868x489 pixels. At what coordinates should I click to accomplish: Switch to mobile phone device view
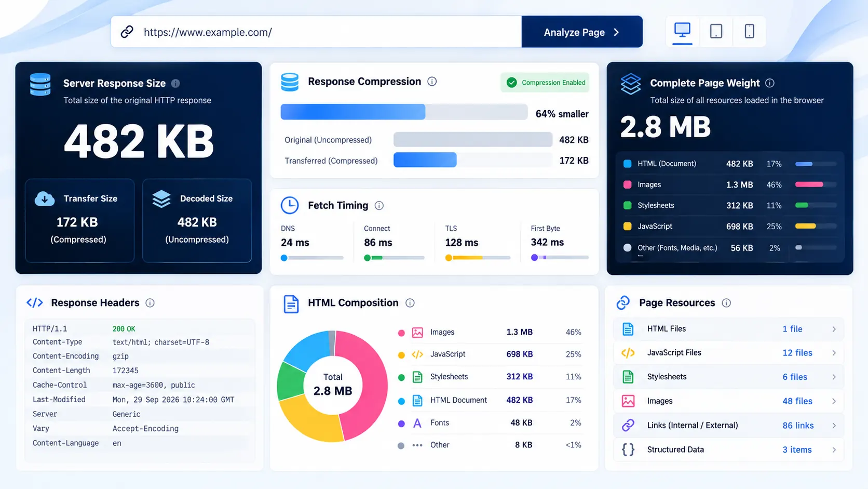[x=749, y=31]
